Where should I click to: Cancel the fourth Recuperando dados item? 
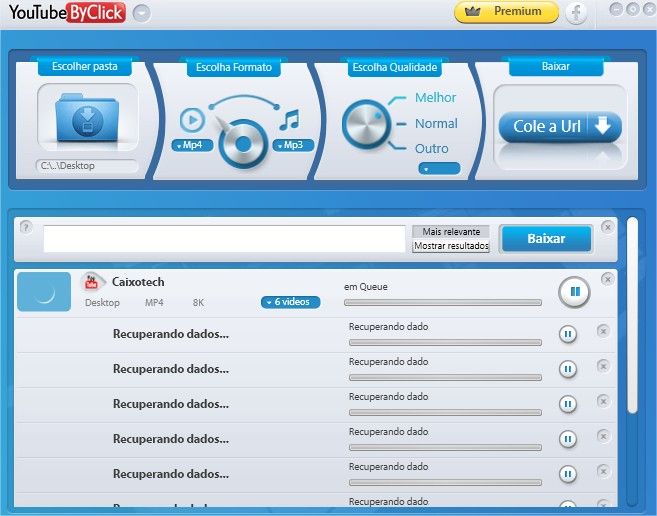(x=603, y=436)
